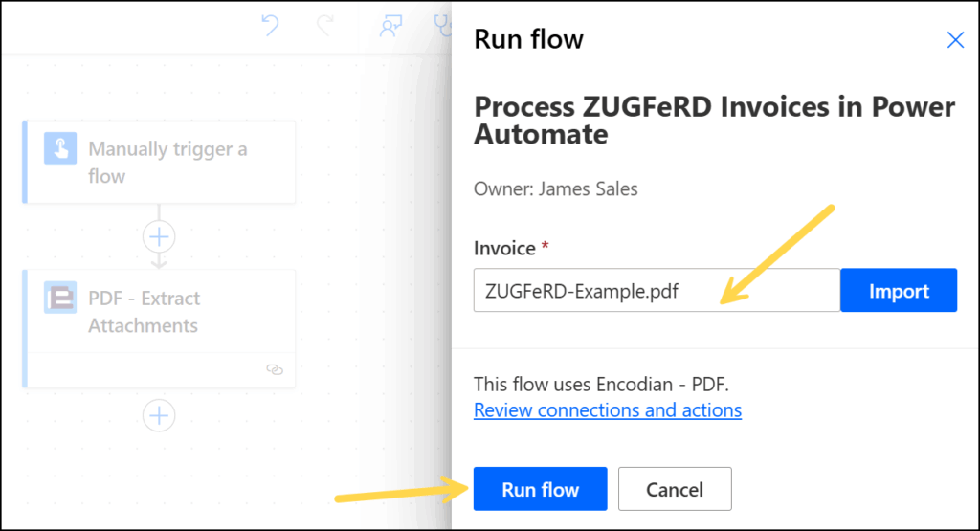Click the Cancel button

point(675,489)
